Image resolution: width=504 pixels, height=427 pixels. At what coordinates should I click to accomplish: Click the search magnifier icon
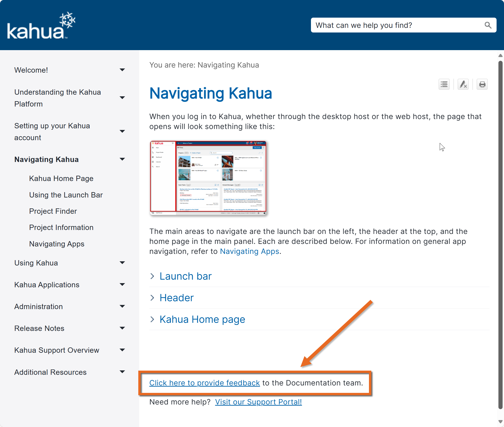coord(488,25)
